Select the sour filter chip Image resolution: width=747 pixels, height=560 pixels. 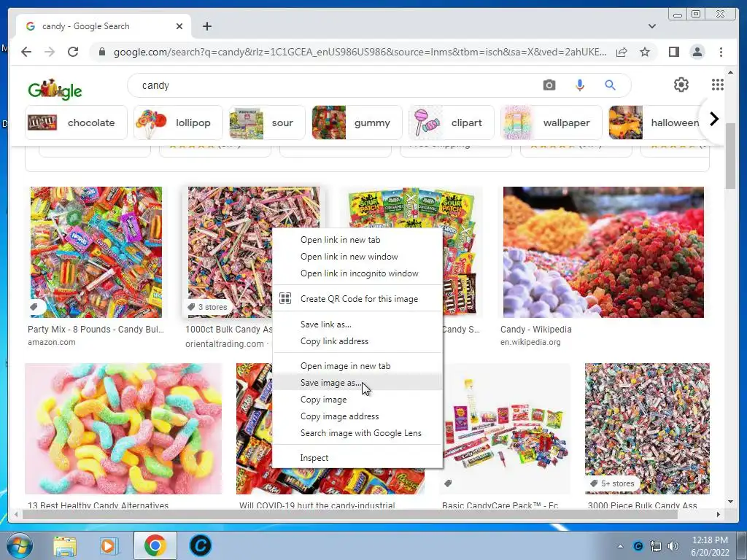pos(267,122)
